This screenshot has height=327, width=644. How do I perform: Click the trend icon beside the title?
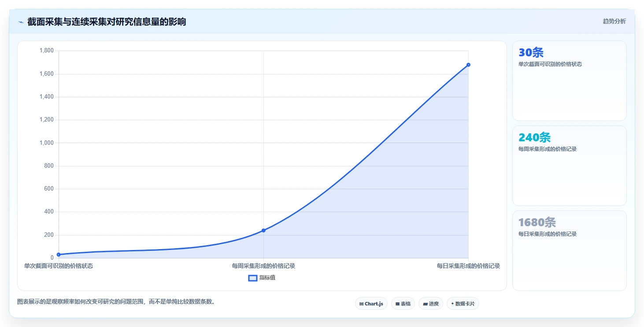click(21, 22)
